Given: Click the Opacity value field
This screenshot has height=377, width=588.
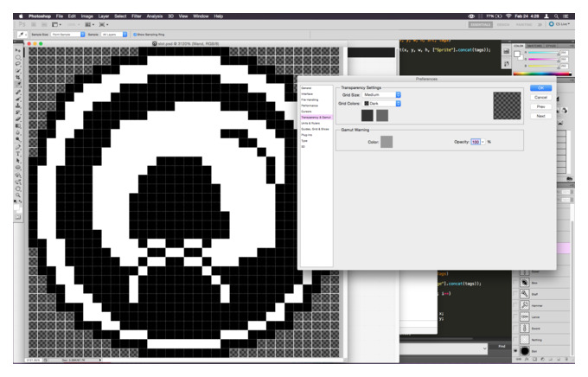Looking at the screenshot, I should 476,142.
